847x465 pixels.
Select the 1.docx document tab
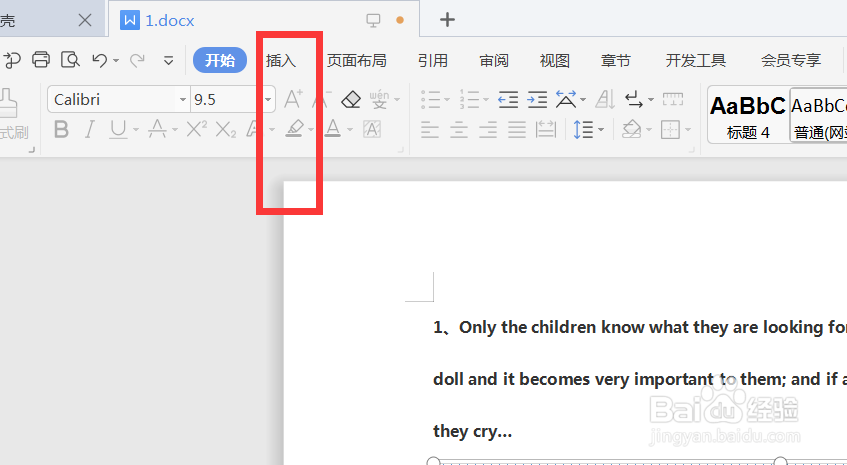[x=265, y=21]
